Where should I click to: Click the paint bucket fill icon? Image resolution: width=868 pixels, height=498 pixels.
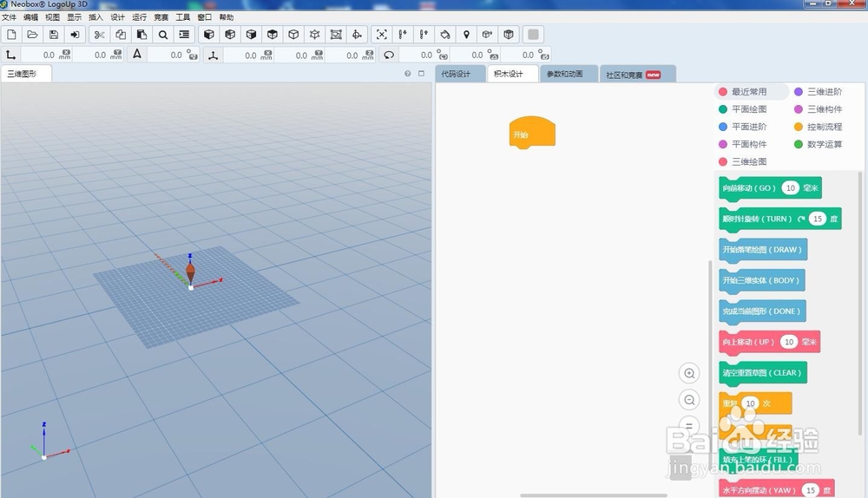click(x=445, y=35)
